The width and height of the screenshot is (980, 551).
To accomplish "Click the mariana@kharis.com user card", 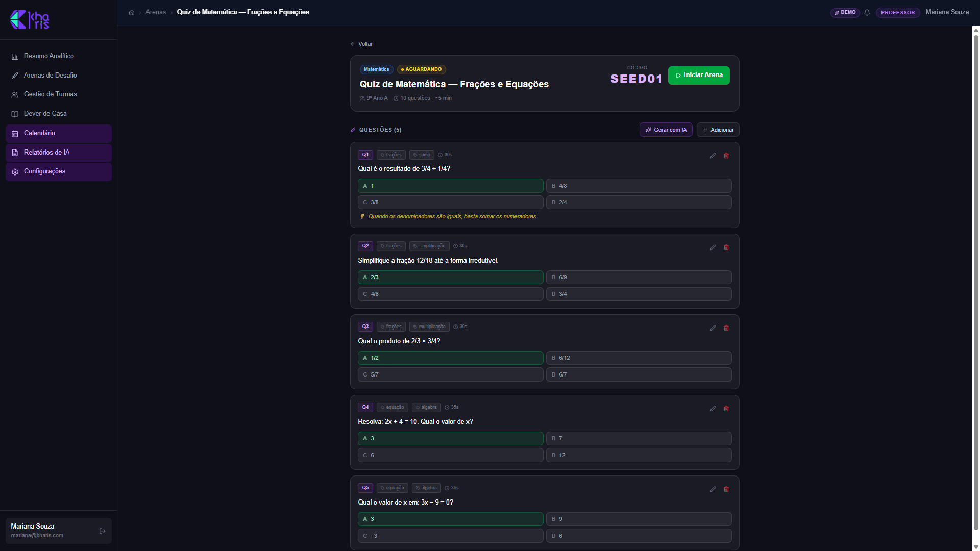I will coord(59,531).
